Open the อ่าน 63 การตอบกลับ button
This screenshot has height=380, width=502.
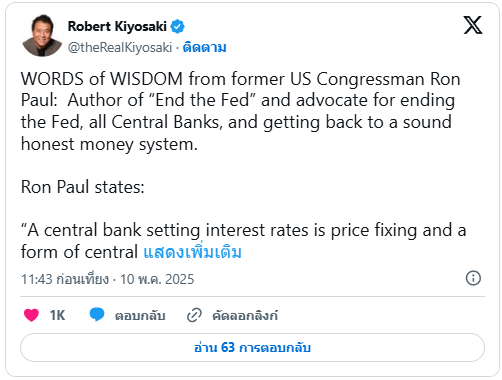click(252, 348)
